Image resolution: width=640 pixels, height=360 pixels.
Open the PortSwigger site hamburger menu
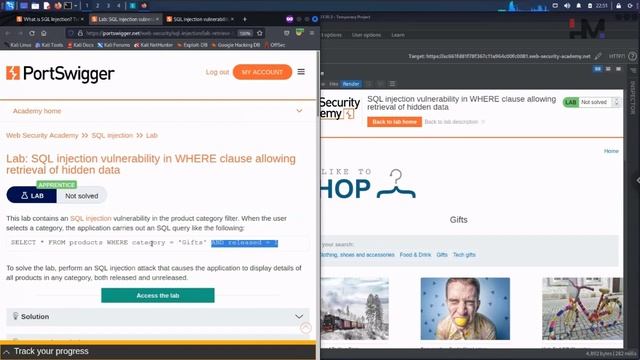(301, 72)
